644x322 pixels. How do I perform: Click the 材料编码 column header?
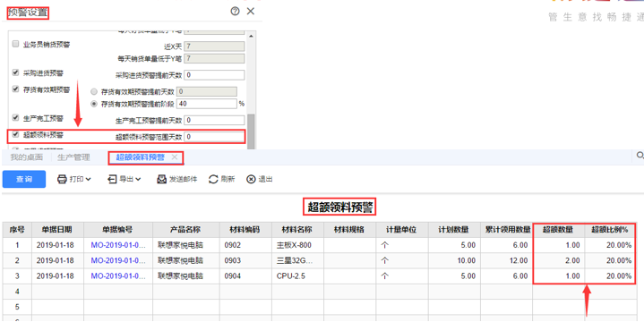tap(245, 230)
